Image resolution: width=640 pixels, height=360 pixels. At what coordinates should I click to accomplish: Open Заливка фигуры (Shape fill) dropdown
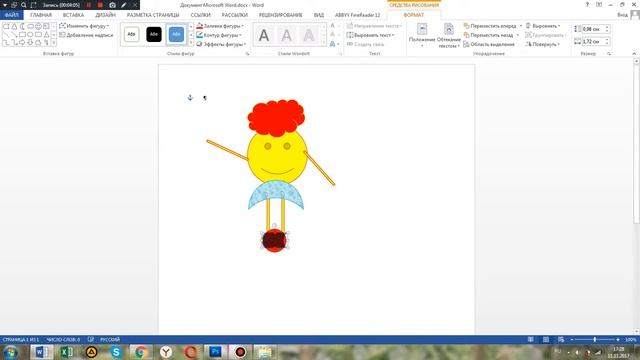pyautogui.click(x=220, y=26)
